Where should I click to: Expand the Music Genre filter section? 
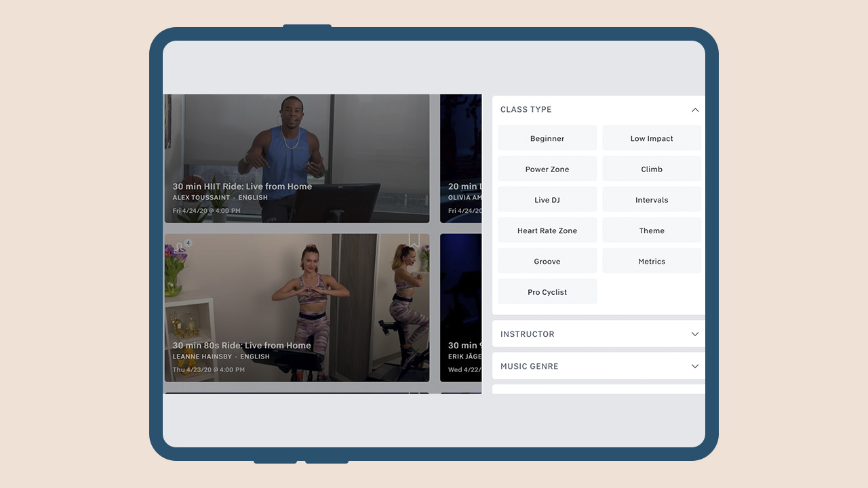694,366
